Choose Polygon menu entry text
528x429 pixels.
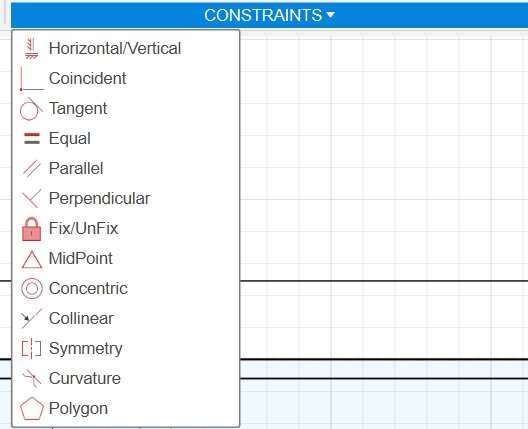pyautogui.click(x=78, y=408)
